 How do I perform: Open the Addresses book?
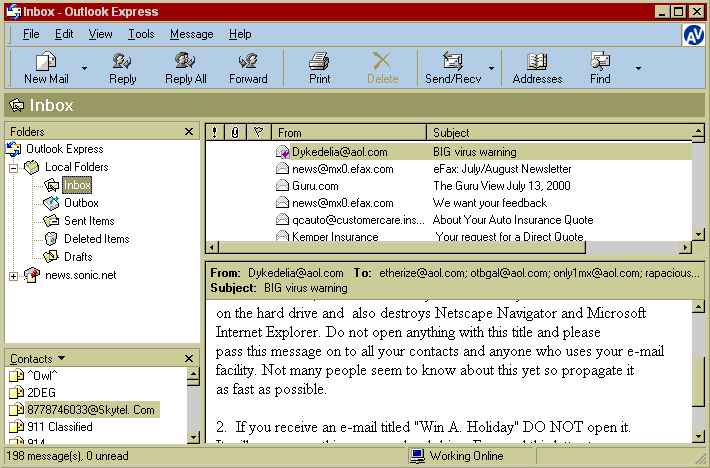[537, 68]
